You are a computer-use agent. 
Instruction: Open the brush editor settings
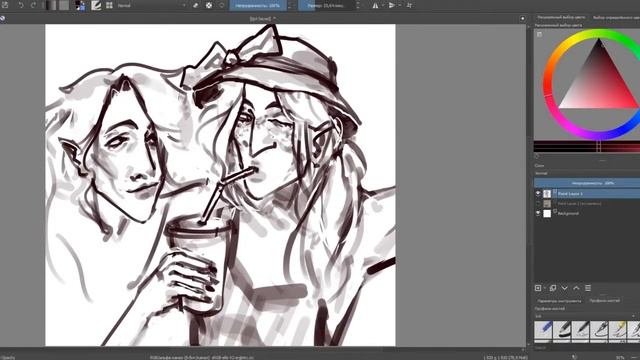(x=96, y=5)
